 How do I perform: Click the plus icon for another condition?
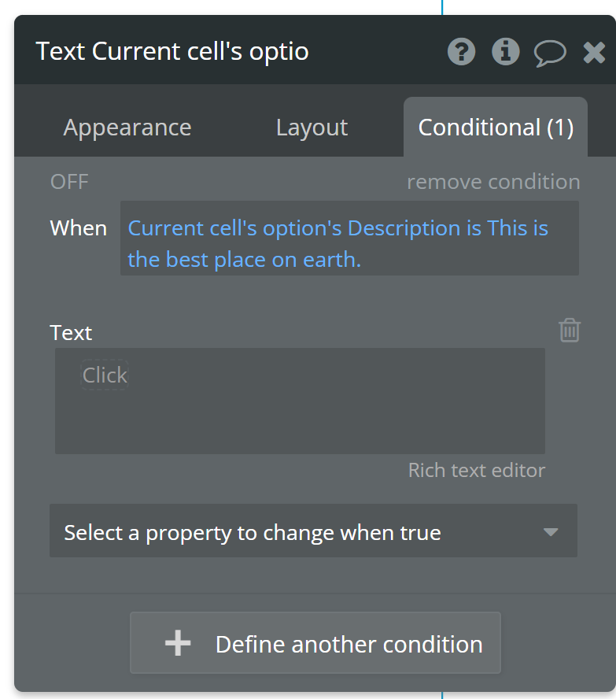pos(177,644)
